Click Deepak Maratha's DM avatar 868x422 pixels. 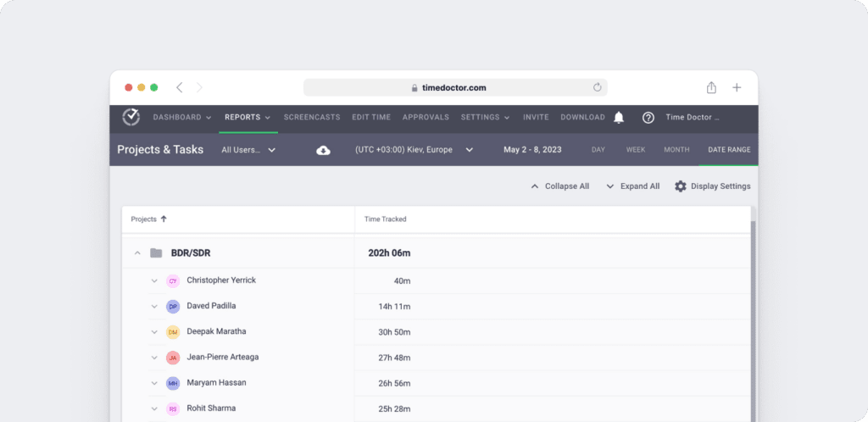[173, 332]
